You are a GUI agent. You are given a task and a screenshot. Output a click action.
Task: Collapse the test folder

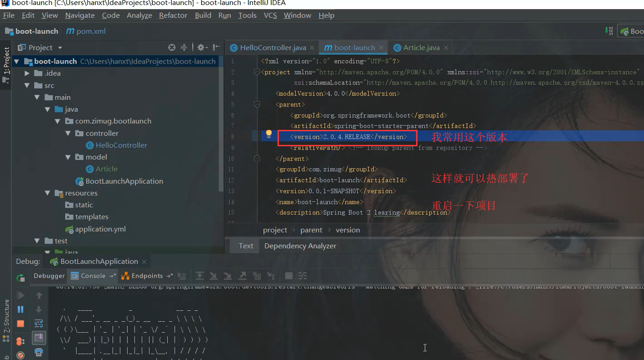37,241
